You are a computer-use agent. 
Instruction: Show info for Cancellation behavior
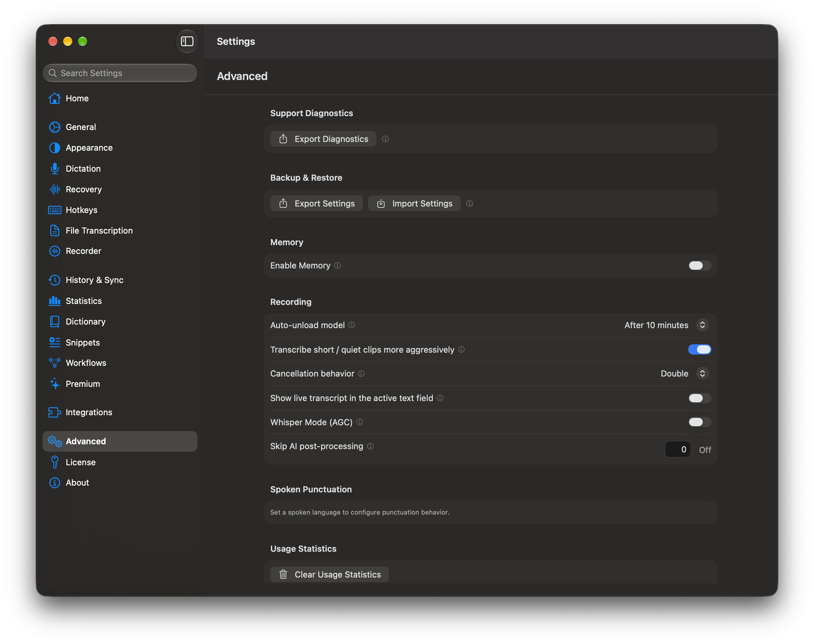click(x=362, y=374)
